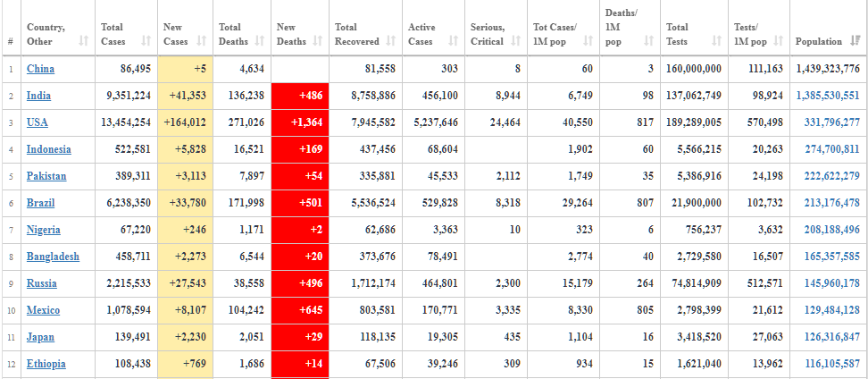Open the Japan country link
The image size is (868, 379).
(x=40, y=337)
